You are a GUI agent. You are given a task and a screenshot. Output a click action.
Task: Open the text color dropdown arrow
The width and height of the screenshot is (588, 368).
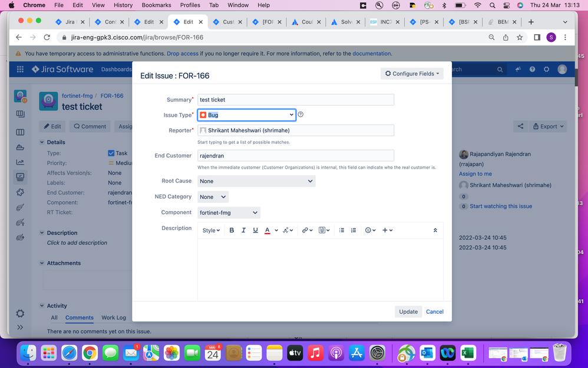[x=276, y=230]
